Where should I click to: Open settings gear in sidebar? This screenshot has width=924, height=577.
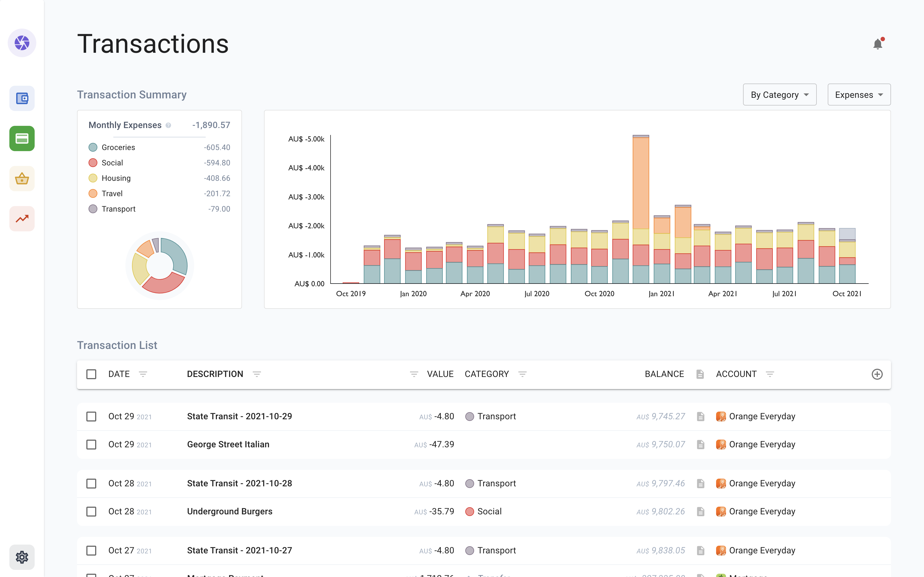click(22, 557)
